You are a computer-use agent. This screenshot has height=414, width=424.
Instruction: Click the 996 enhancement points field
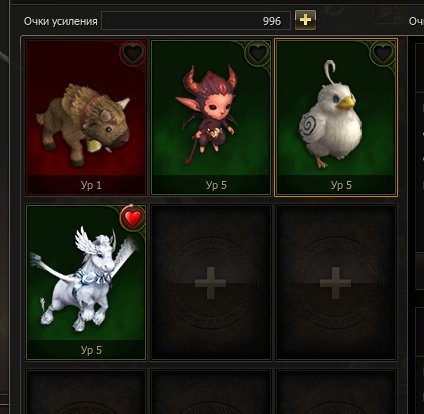click(196, 21)
